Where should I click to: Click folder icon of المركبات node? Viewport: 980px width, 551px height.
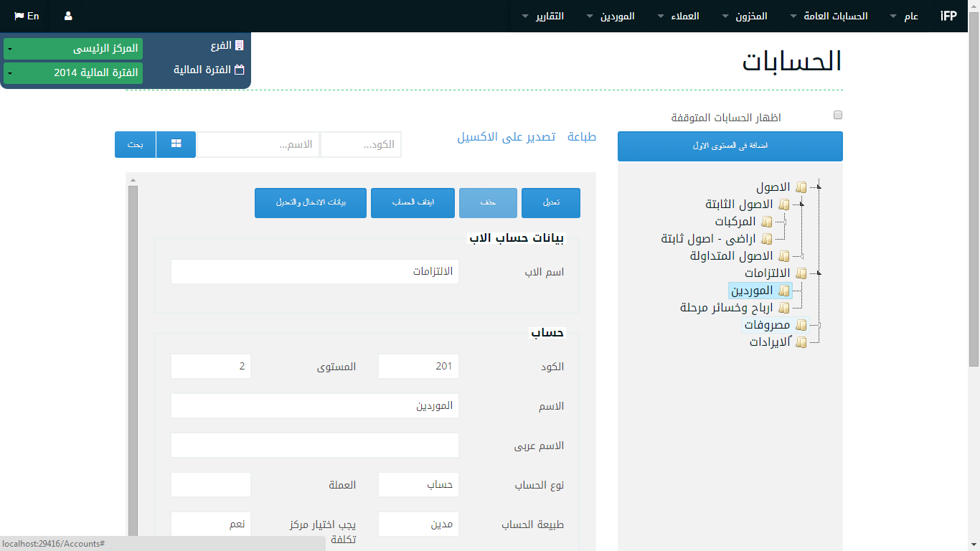point(767,222)
